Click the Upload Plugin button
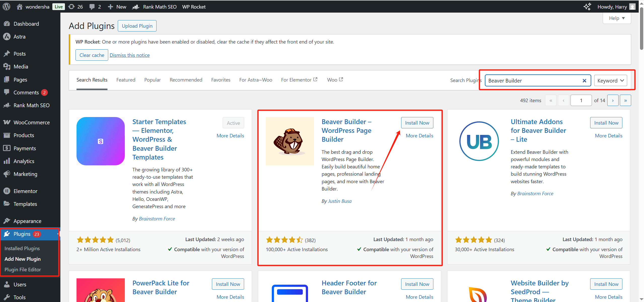 (x=137, y=26)
